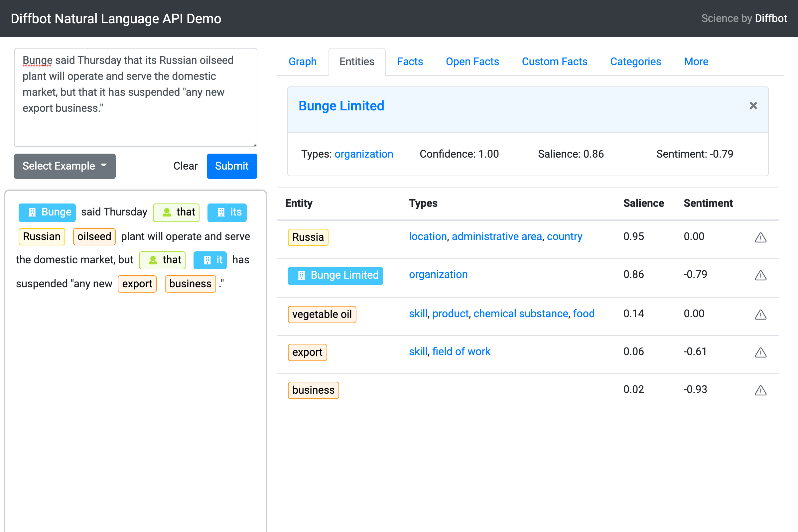798x532 pixels.
Task: Click the More tab to expand options
Action: [697, 62]
